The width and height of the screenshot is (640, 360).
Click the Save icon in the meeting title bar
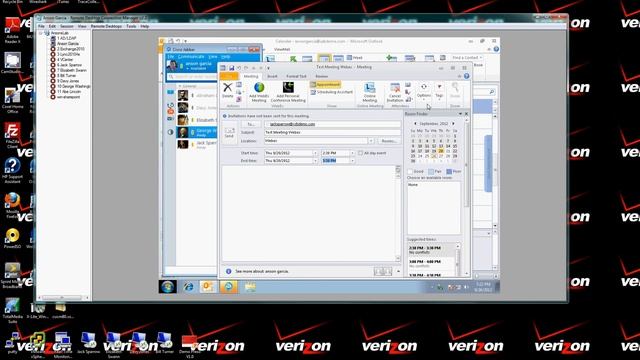click(x=231, y=68)
